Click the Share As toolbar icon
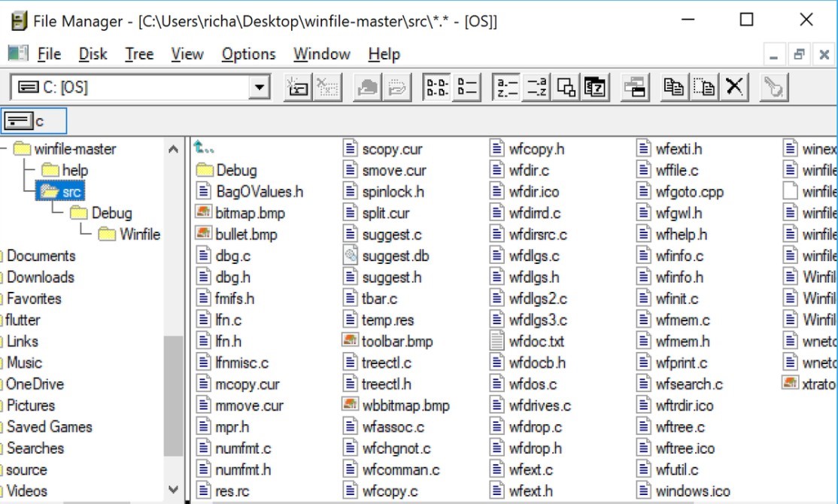 click(366, 87)
